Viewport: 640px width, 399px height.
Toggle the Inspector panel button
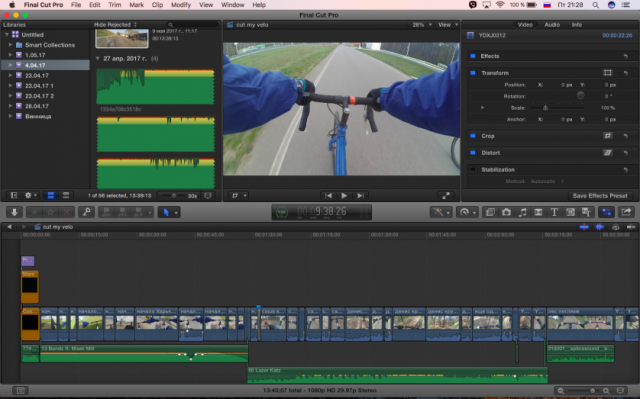click(x=607, y=212)
